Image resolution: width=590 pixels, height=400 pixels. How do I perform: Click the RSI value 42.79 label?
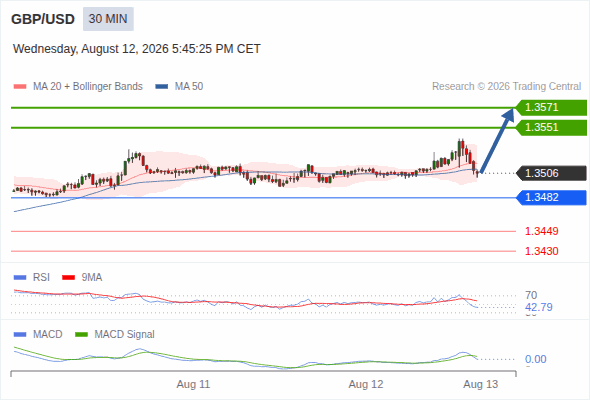(539, 307)
